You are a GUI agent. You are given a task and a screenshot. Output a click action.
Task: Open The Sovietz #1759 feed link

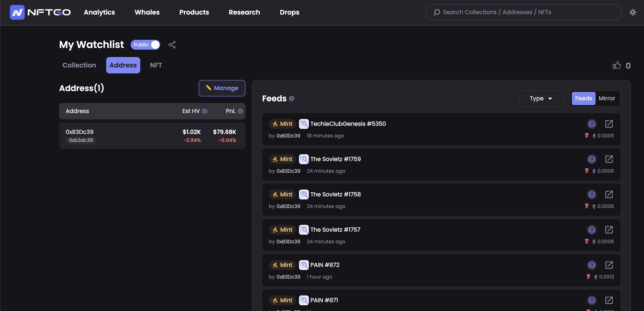[x=335, y=159]
